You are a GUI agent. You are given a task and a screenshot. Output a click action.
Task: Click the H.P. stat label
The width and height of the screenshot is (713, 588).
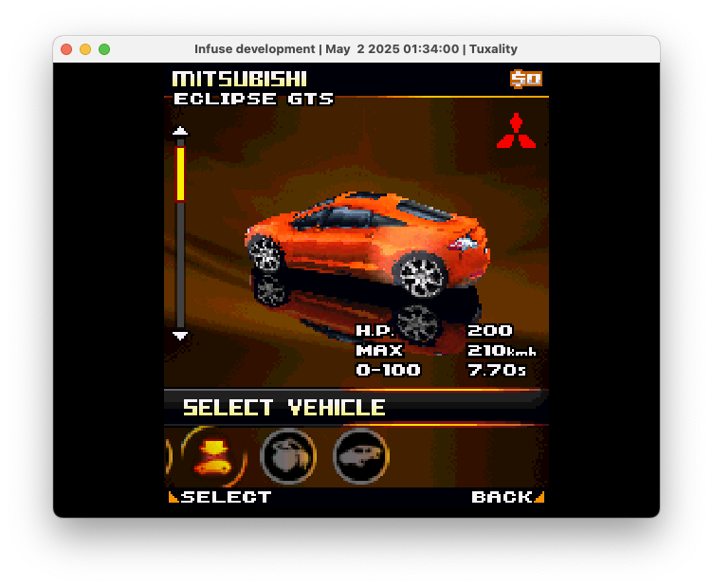(375, 331)
